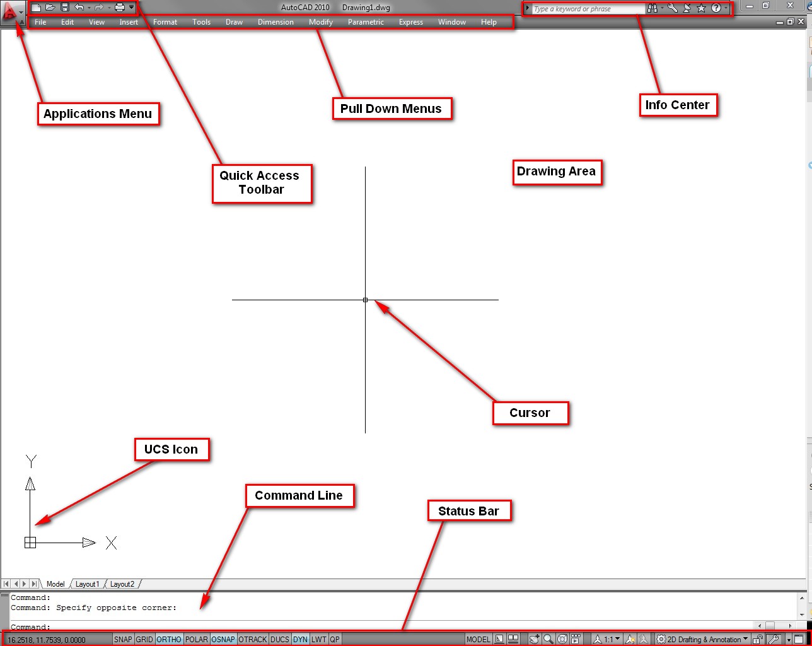Click the MODEL button in the status bar
The height and width of the screenshot is (646, 812).
coord(478,639)
